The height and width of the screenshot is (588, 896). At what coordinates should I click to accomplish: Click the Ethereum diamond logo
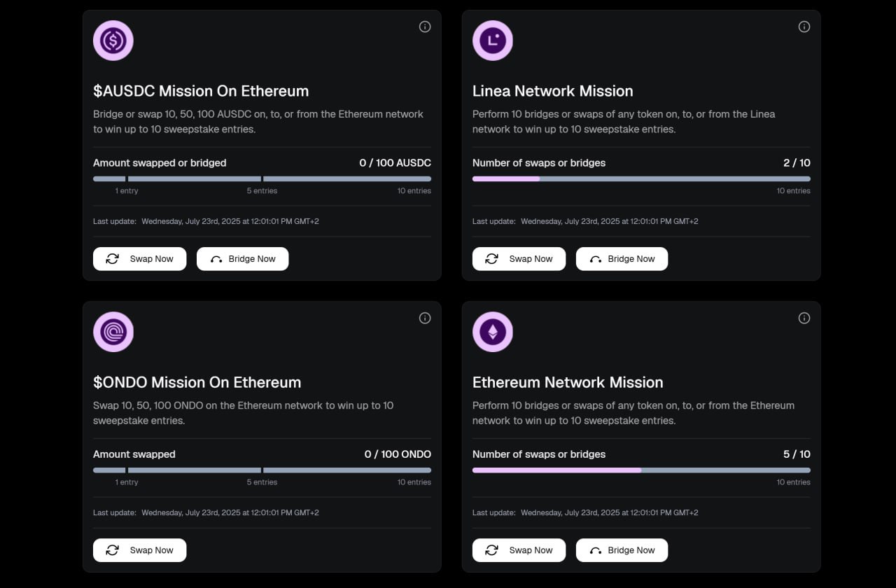[x=493, y=332]
